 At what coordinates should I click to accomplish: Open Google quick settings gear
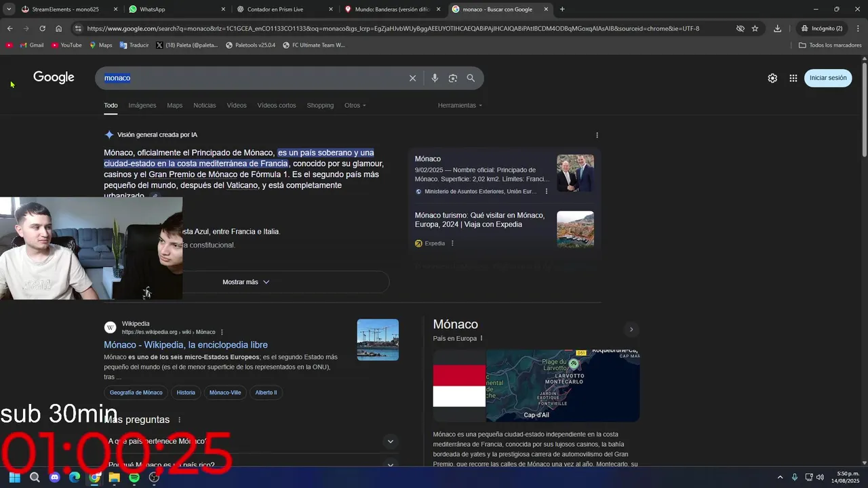pyautogui.click(x=772, y=78)
